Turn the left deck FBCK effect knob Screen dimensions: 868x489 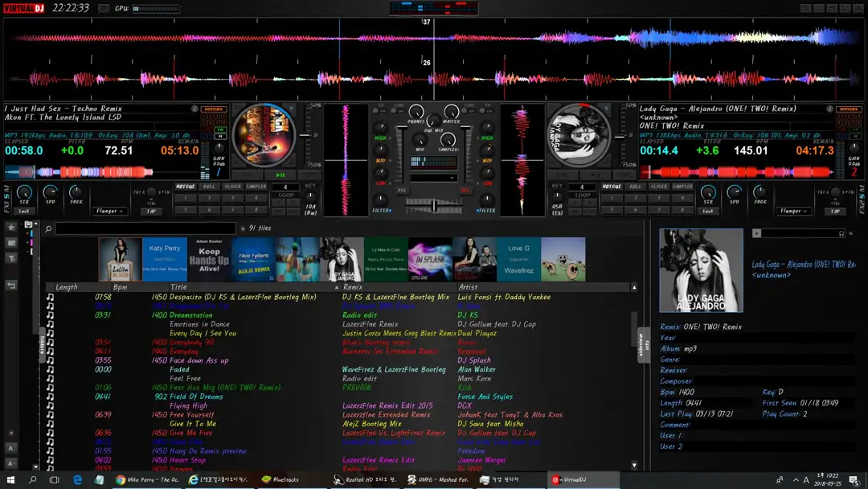[x=76, y=192]
